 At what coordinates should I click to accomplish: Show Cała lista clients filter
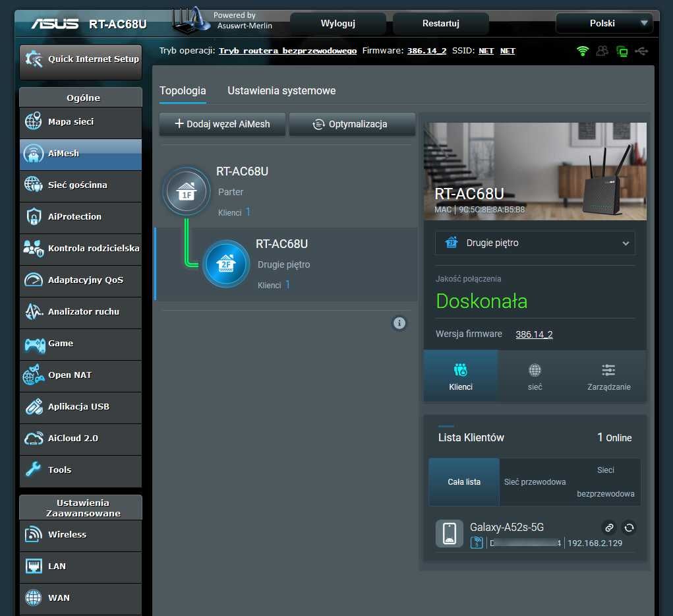pyautogui.click(x=464, y=482)
